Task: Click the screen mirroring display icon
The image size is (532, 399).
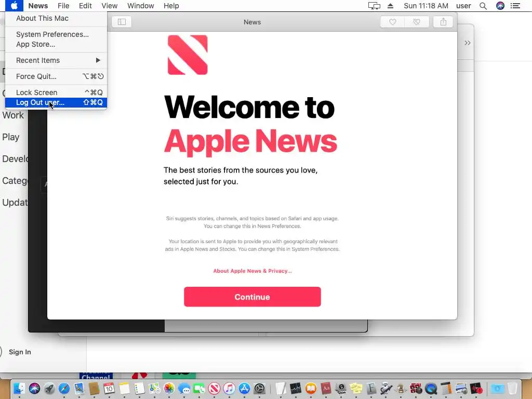Action: tap(374, 6)
